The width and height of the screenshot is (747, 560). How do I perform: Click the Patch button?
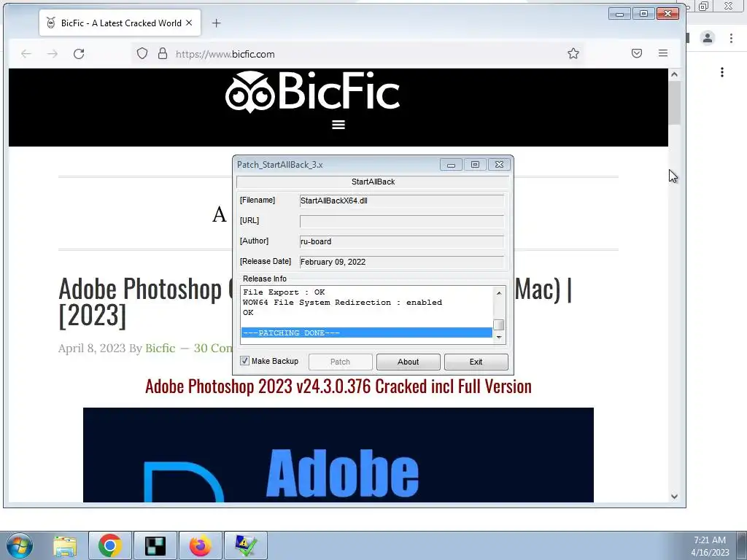pos(340,362)
